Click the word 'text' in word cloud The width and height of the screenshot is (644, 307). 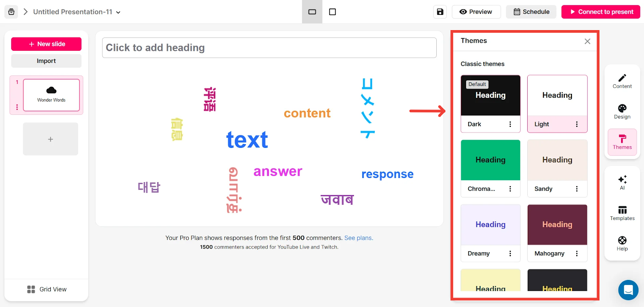pos(247,140)
